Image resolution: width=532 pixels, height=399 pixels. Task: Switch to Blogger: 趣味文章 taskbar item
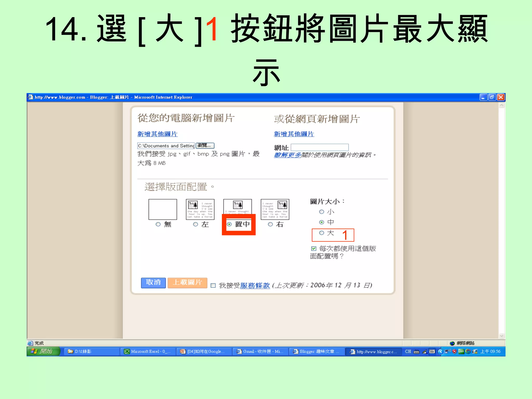(x=316, y=351)
